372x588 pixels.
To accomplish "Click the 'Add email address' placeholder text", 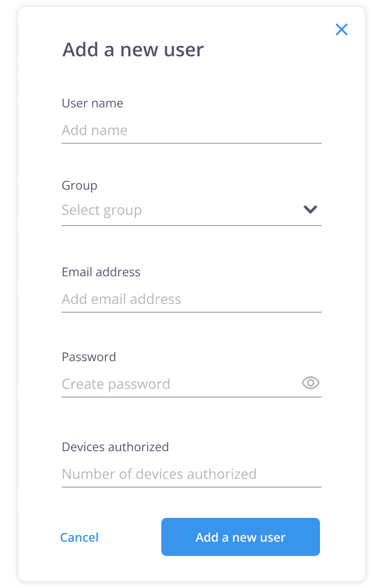I will 121,299.
